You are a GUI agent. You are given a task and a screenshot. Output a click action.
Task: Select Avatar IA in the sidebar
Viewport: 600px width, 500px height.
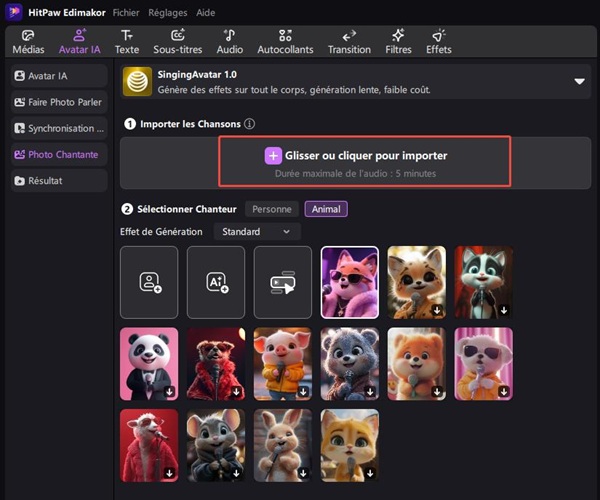59,76
